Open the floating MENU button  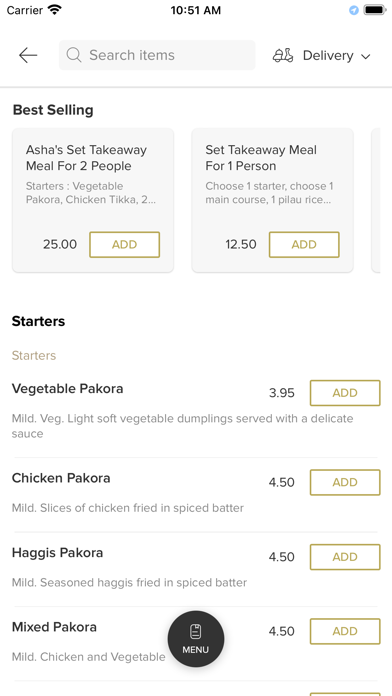196,639
